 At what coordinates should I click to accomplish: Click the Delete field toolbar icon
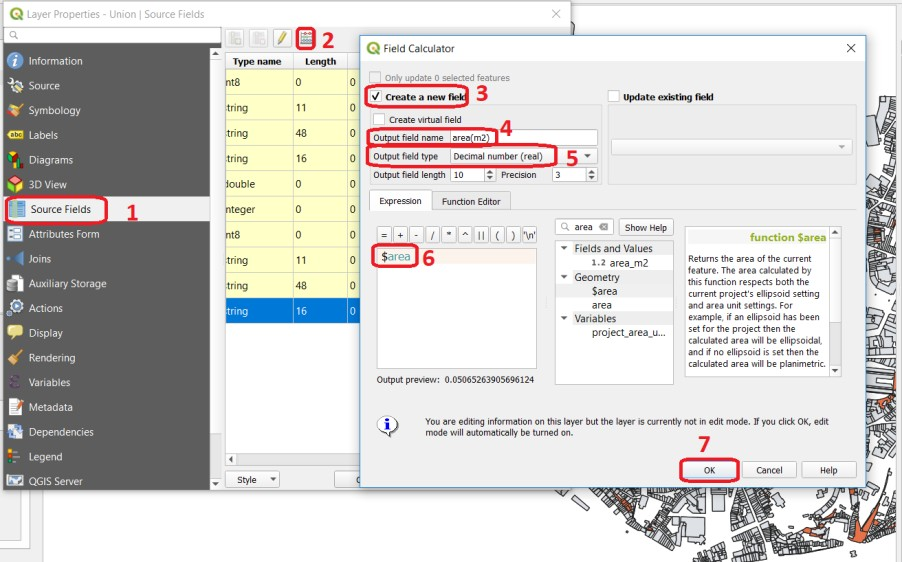[x=259, y=39]
